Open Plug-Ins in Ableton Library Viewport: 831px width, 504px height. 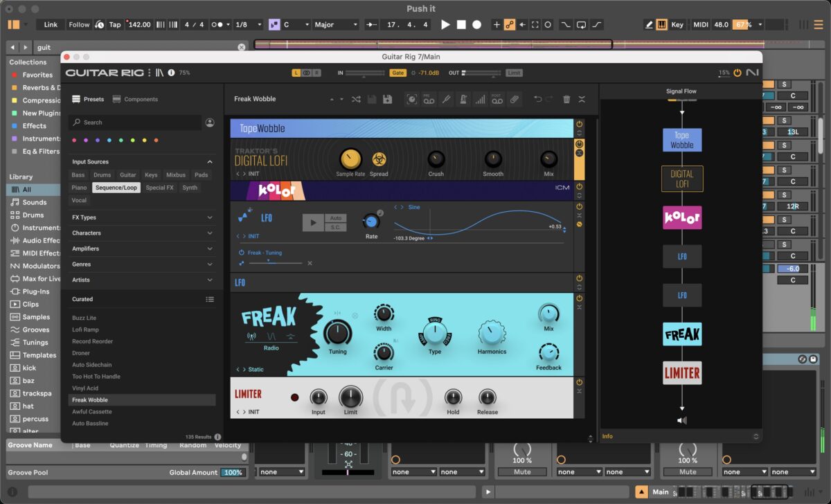pos(36,291)
